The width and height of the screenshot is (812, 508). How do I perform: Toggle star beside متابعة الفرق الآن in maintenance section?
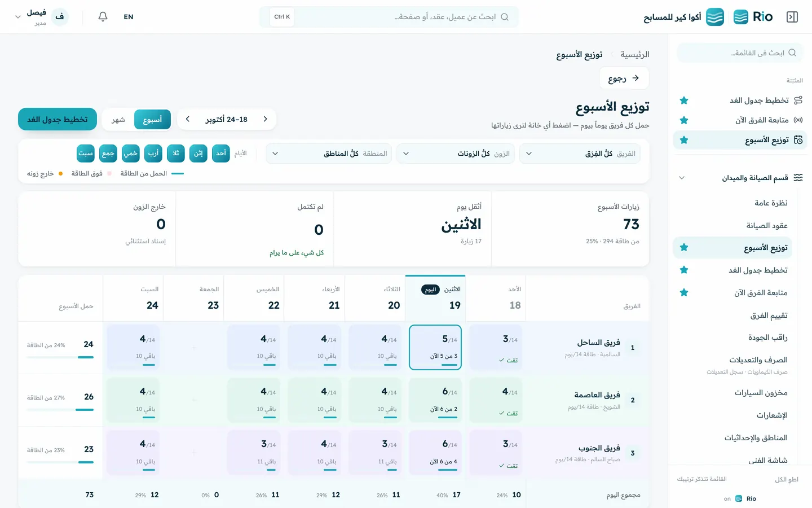(x=684, y=292)
